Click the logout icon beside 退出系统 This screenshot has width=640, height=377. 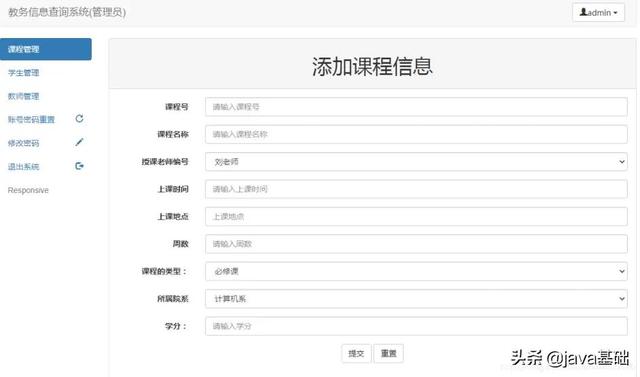pyautogui.click(x=80, y=166)
